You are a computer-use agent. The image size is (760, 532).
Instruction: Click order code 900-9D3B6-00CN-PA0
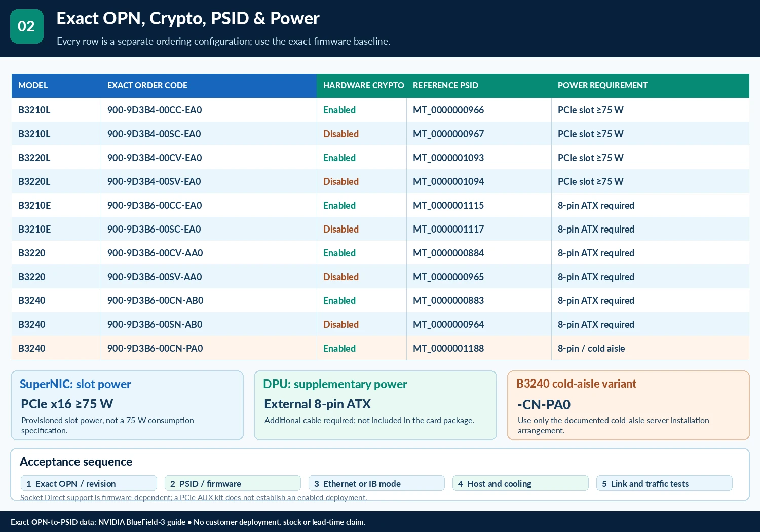[155, 348]
